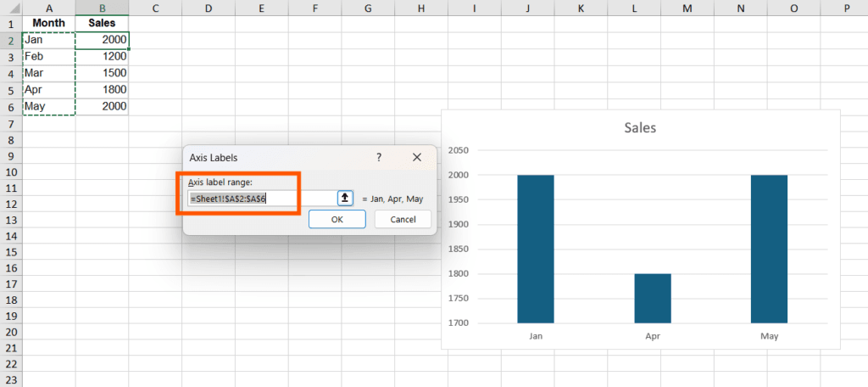Click the help question mark in Axis Labels dialog
868x387 pixels.
click(x=379, y=158)
